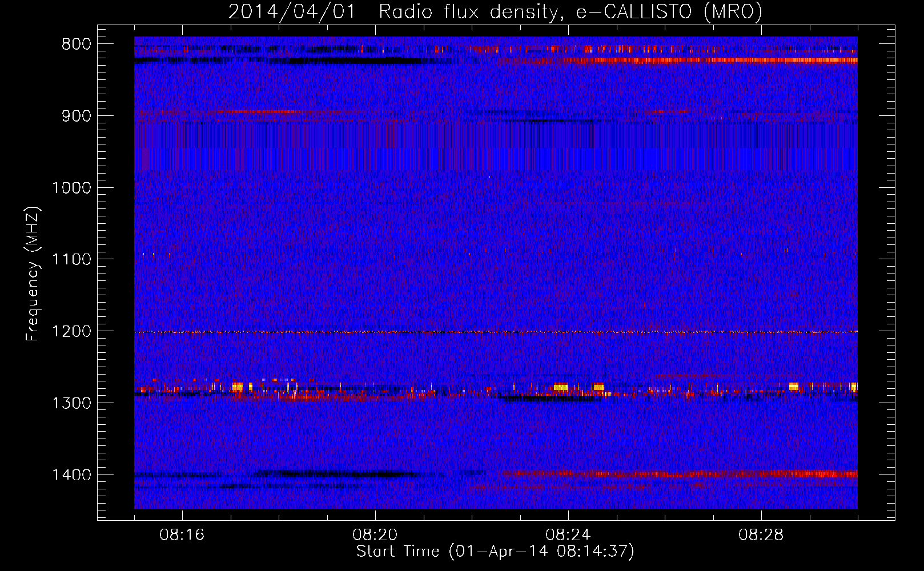Image resolution: width=924 pixels, height=571 pixels.
Task: Click the 1400 frequency tick label
Action: click(71, 475)
